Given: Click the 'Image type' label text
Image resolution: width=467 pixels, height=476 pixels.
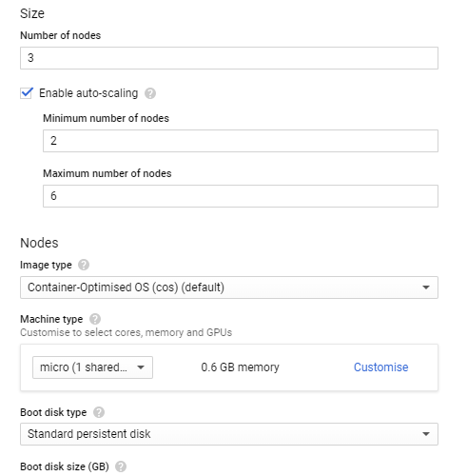Looking at the screenshot, I should coord(46,265).
